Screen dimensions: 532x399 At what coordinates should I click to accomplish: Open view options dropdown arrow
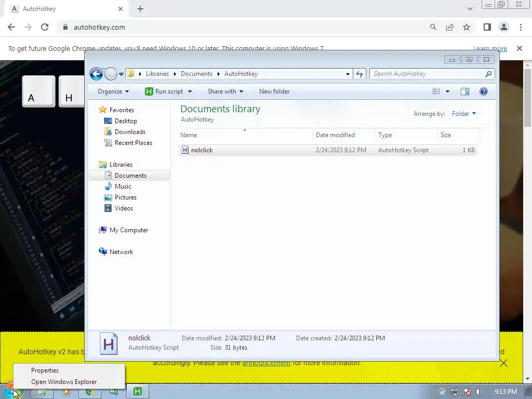(447, 91)
